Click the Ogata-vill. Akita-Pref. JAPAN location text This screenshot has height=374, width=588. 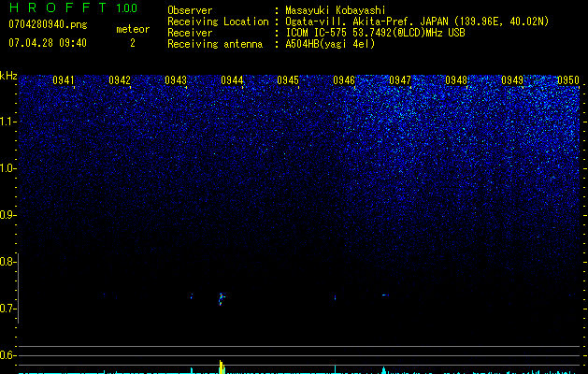[x=417, y=22]
